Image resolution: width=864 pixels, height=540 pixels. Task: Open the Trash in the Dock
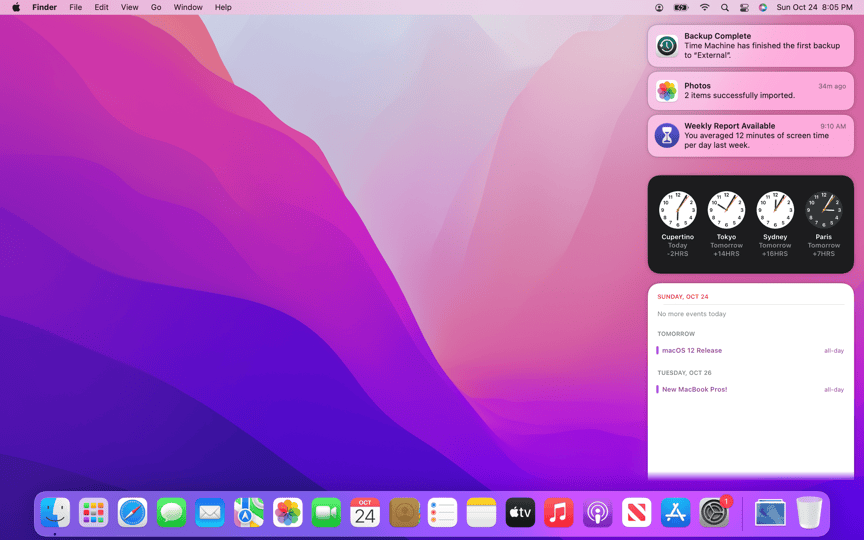coord(809,512)
